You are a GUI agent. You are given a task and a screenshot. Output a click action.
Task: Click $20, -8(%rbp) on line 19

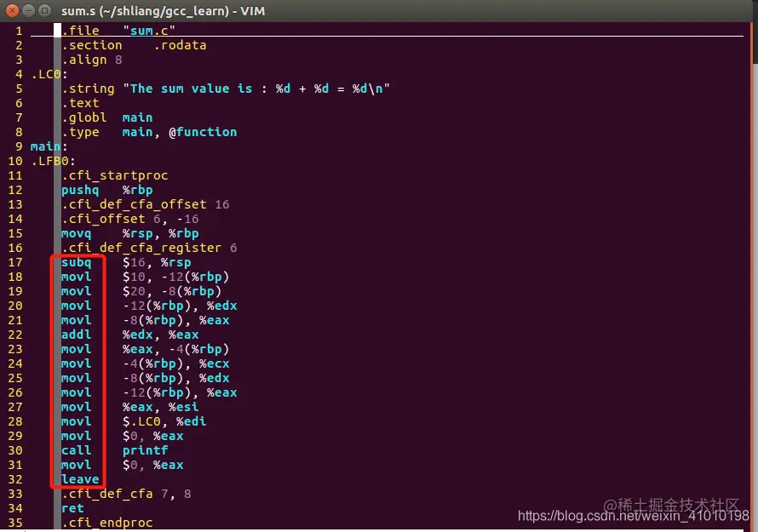click(x=172, y=291)
